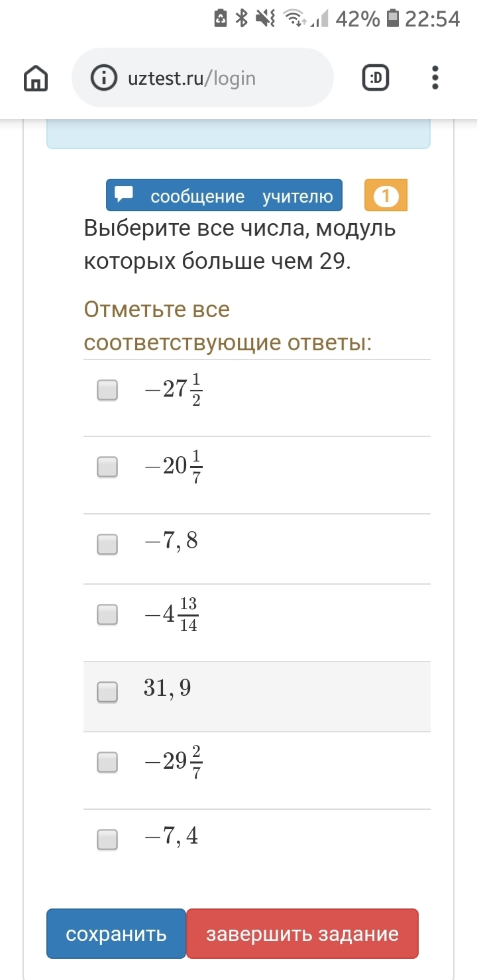Click the 'сообщение учителю' button
This screenshot has height=980, width=477.
coord(225,196)
